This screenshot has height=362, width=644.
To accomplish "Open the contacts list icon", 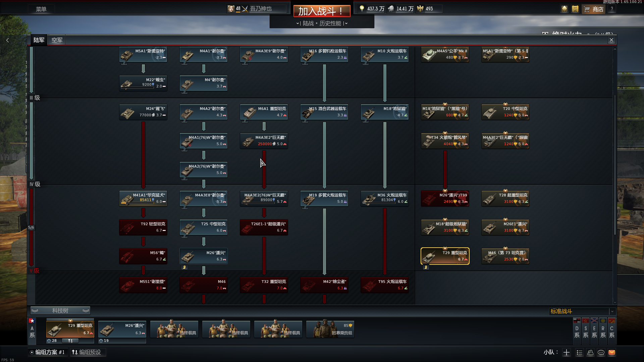I will [579, 352].
